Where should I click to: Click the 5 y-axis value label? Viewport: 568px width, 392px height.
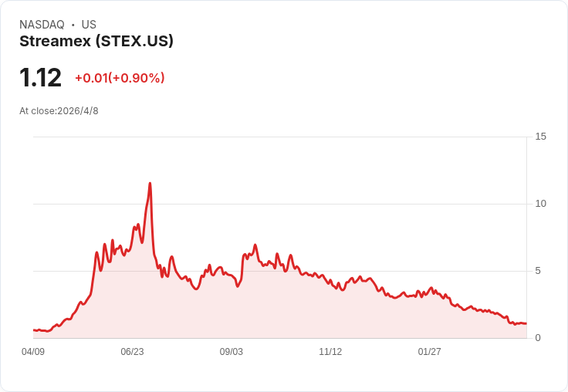pyautogui.click(x=538, y=271)
